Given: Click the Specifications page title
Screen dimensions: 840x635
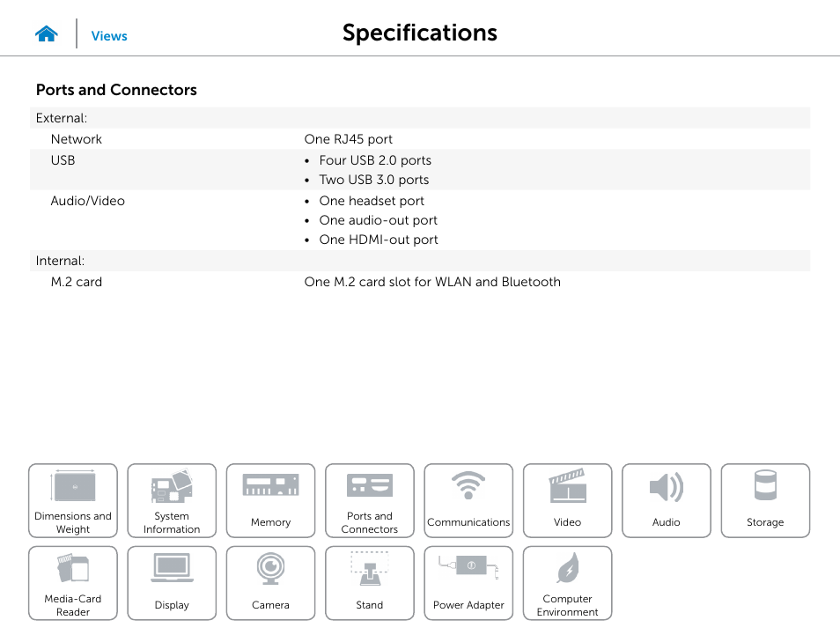Looking at the screenshot, I should (x=420, y=33).
